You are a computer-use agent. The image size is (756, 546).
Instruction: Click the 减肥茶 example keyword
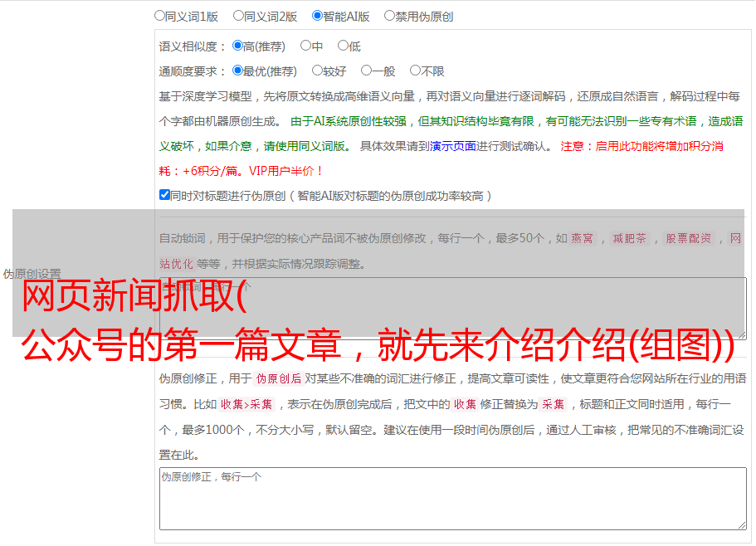(629, 238)
